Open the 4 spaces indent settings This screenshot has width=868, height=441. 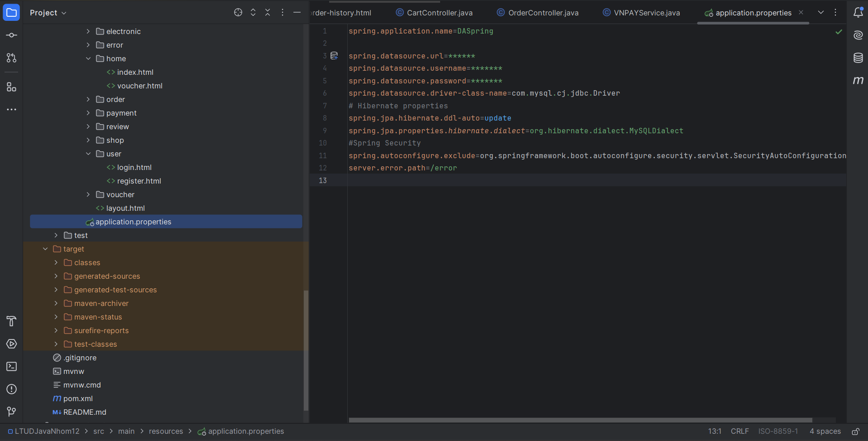coord(825,431)
